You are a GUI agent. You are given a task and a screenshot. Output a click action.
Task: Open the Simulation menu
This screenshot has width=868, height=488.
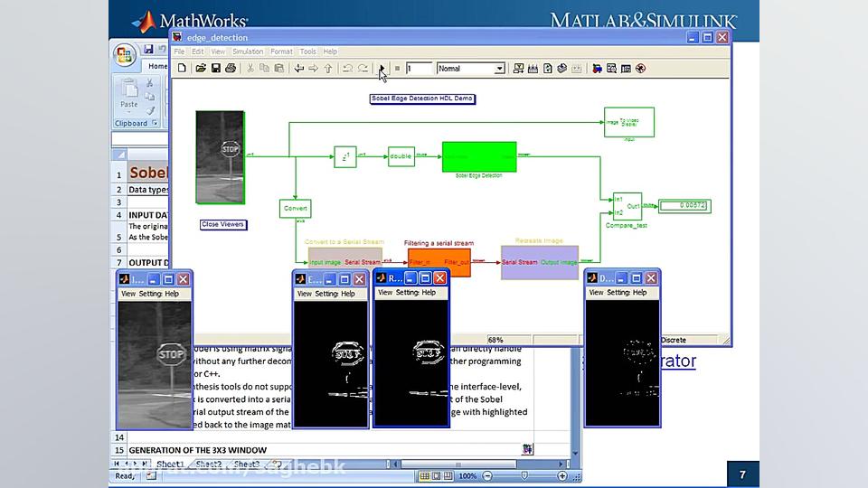coord(248,52)
